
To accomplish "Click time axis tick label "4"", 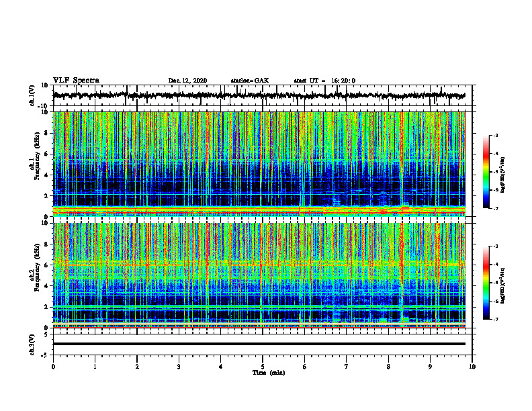I will [x=221, y=367].
